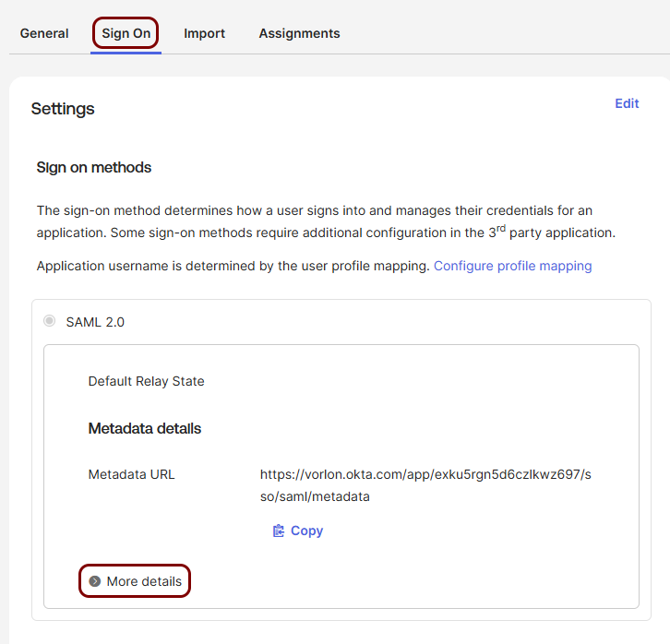
Task: Click the circular arrow icon before More details
Action: 95,581
